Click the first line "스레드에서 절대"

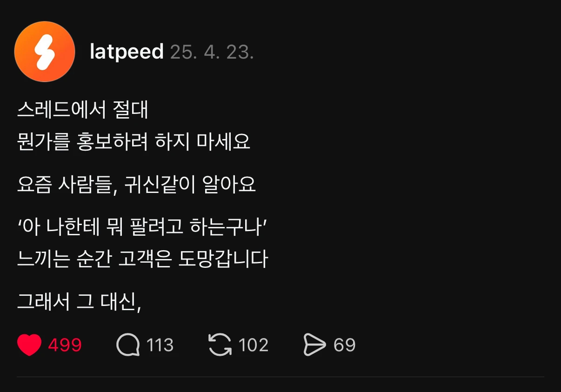coord(82,111)
